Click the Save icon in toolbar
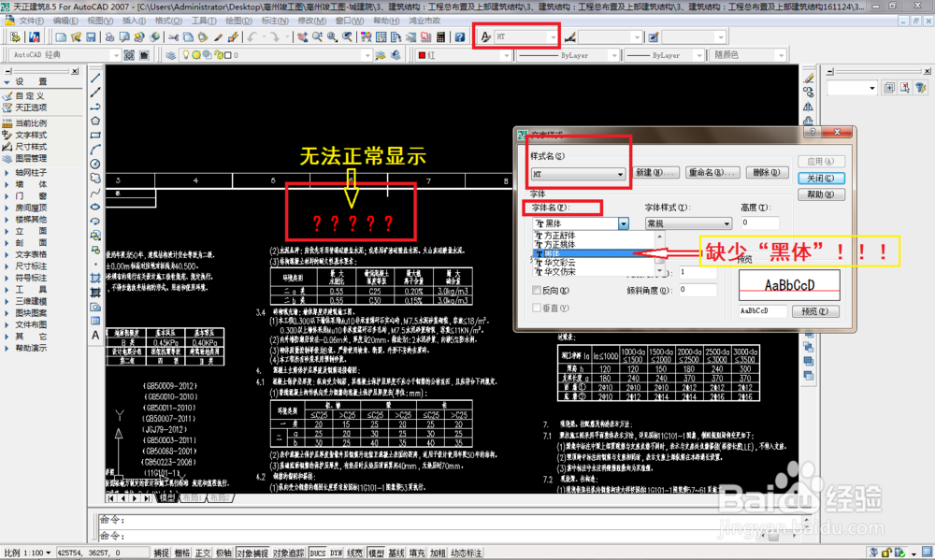This screenshot has height=560, width=935. pyautogui.click(x=91, y=37)
